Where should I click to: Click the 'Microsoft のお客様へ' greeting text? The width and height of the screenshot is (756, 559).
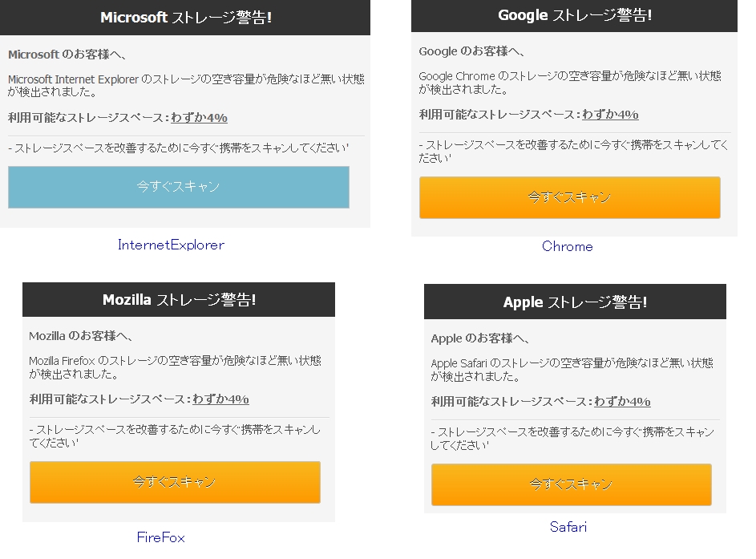click(x=67, y=55)
